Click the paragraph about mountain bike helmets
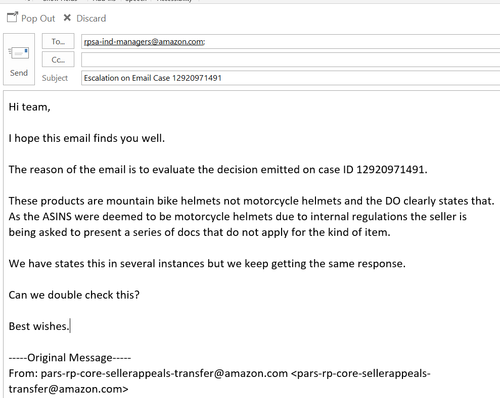The height and width of the screenshot is (398, 500). (251, 216)
